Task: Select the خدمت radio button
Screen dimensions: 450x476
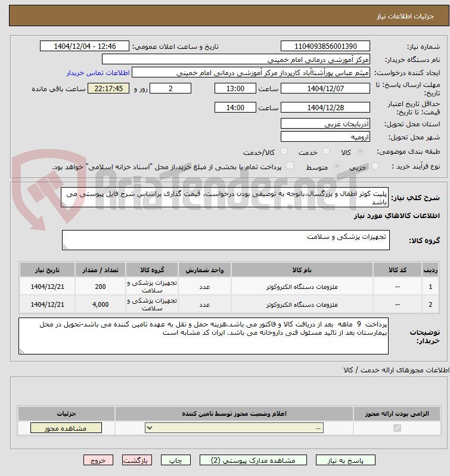Action: tap(327, 151)
